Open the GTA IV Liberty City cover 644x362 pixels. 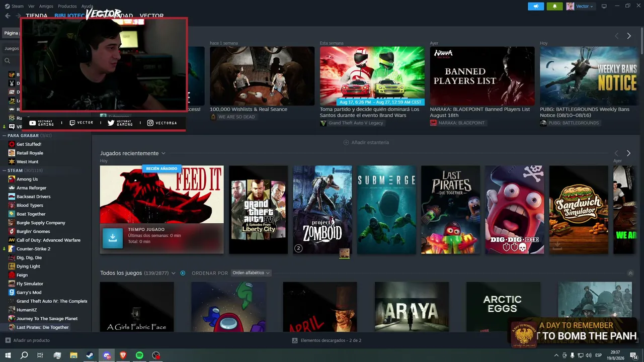click(258, 210)
